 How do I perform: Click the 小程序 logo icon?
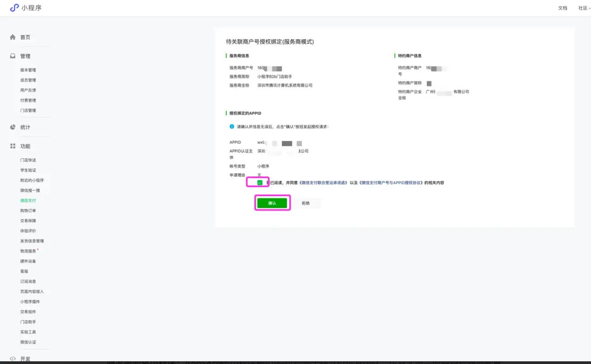(14, 8)
